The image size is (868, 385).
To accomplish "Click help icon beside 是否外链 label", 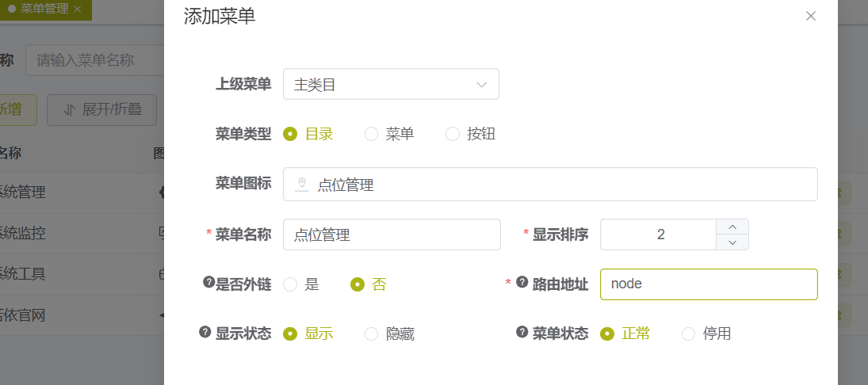I will (208, 283).
